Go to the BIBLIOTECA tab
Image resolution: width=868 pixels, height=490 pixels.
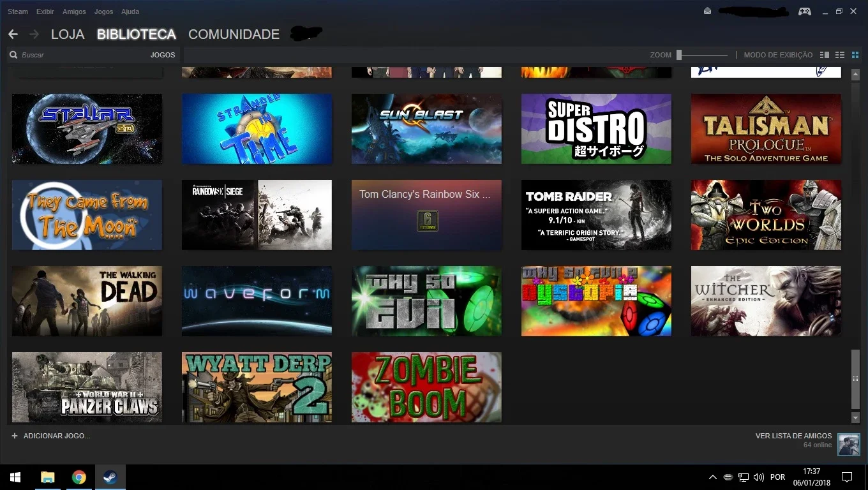click(x=137, y=34)
